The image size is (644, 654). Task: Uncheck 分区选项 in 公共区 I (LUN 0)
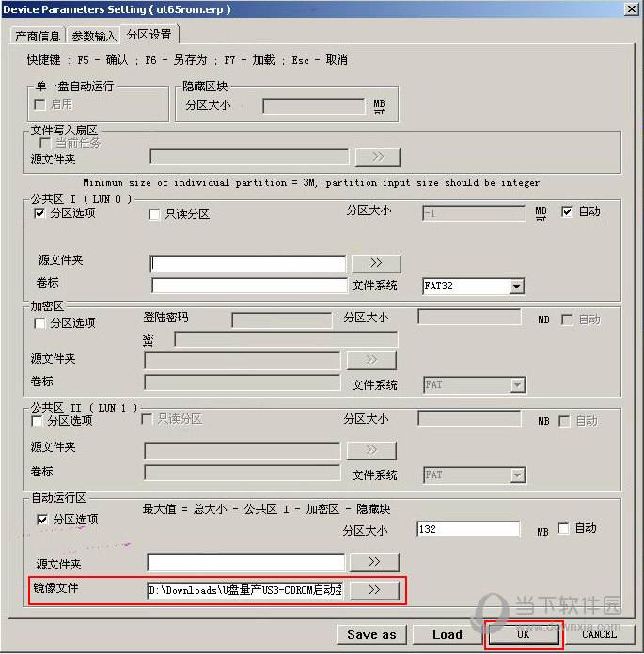(39, 213)
